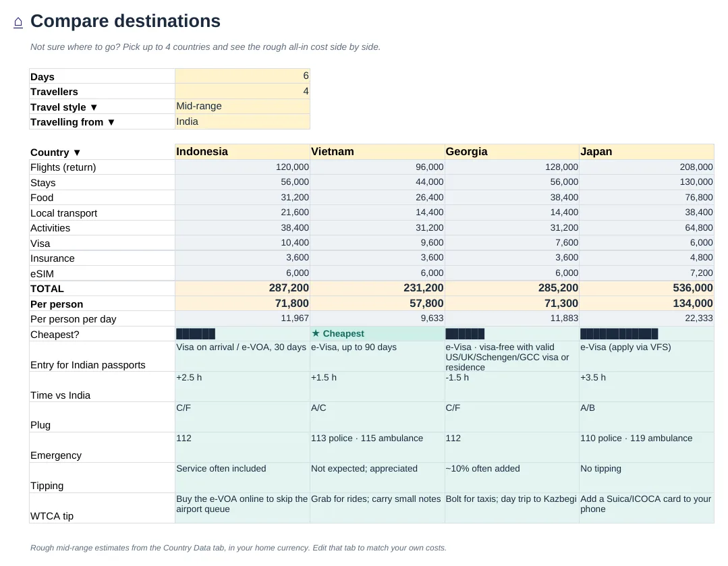
Task: Select Japan activities value 64,800
Action: coord(646,227)
